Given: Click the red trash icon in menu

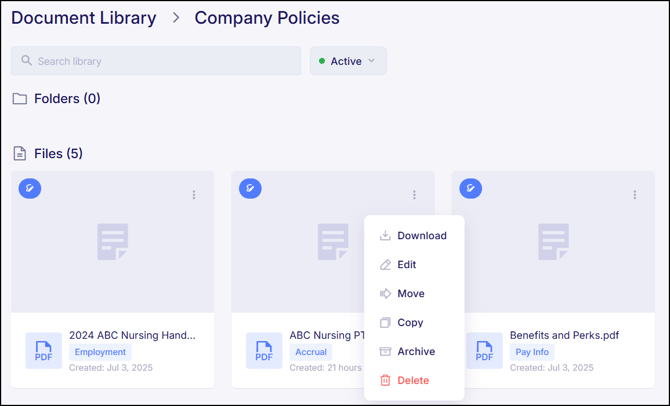Looking at the screenshot, I should [x=385, y=380].
